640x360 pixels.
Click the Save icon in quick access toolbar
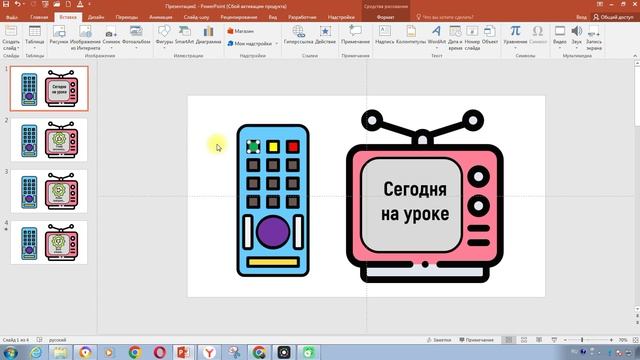[6, 4]
